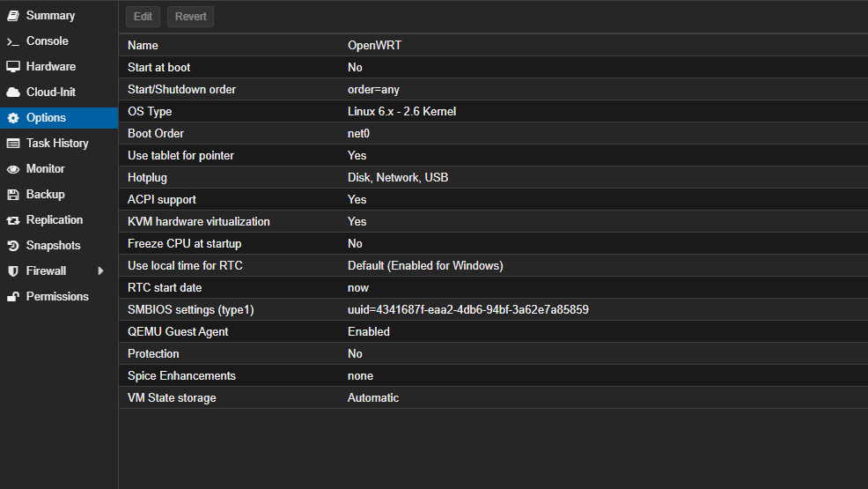
Task: Click the Backup floppy disk icon
Action: [13, 195]
